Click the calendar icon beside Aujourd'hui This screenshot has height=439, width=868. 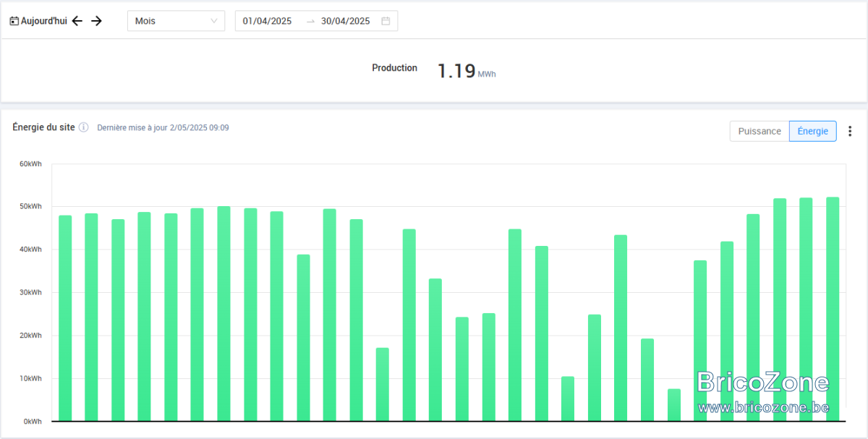pyautogui.click(x=14, y=21)
